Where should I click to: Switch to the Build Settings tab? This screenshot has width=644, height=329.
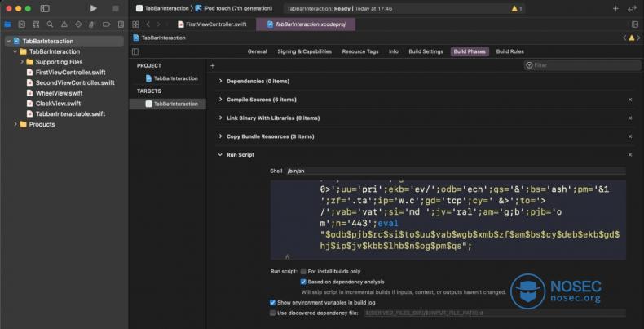coord(426,51)
